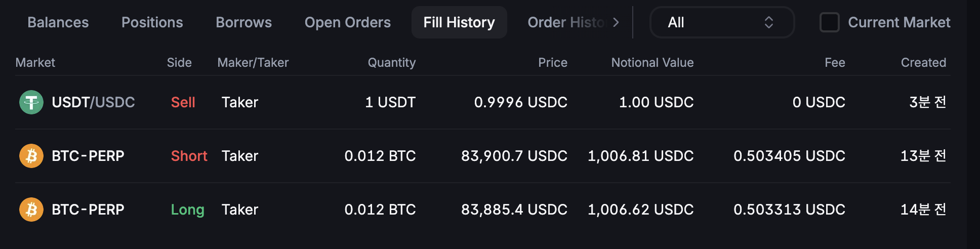This screenshot has width=980, height=249.
Task: Enable the Current Market checkbox
Action: (x=829, y=22)
